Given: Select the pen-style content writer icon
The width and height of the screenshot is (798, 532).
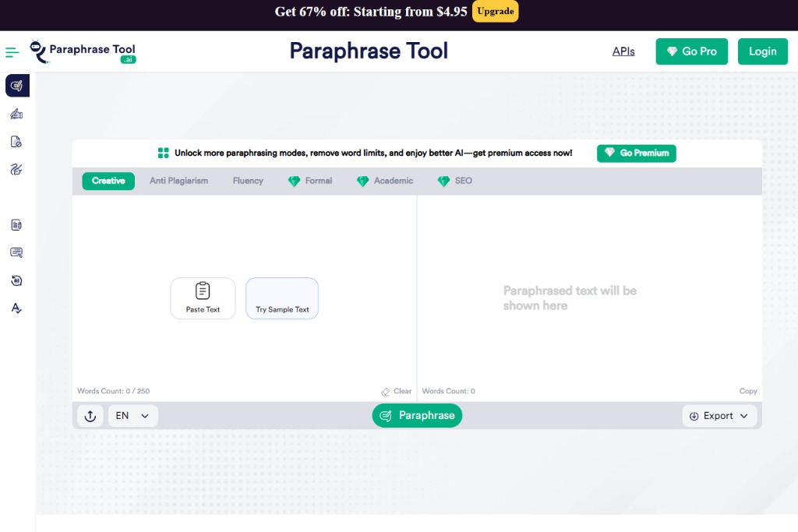Looking at the screenshot, I should tap(16, 170).
